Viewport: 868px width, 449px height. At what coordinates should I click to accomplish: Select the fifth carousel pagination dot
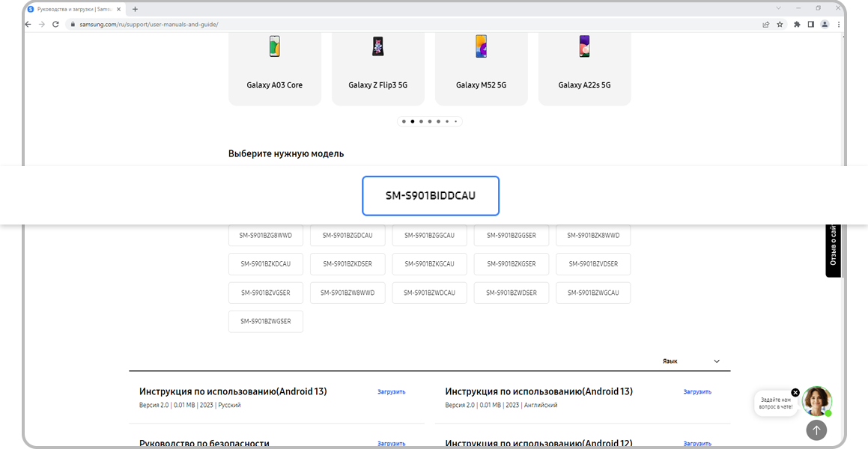click(438, 122)
